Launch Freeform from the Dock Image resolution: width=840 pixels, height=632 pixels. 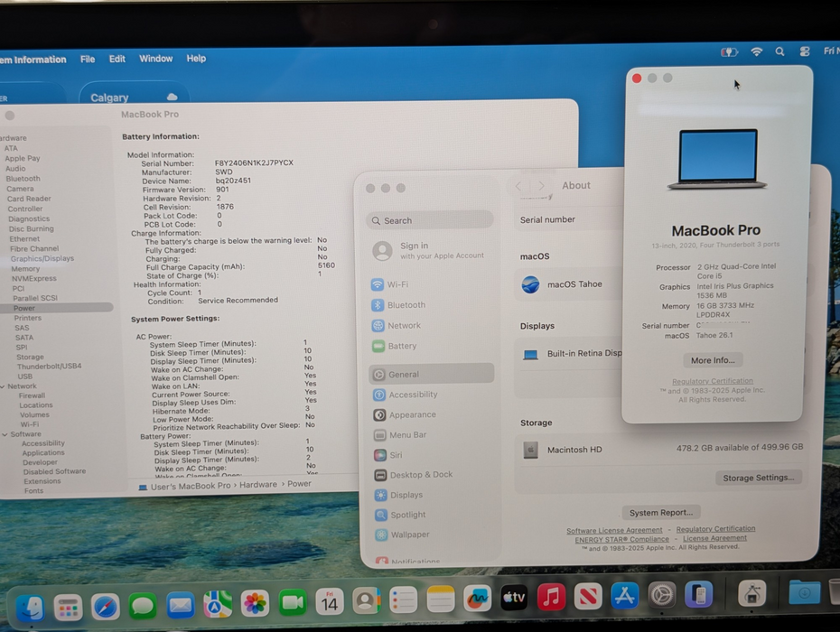click(x=477, y=598)
